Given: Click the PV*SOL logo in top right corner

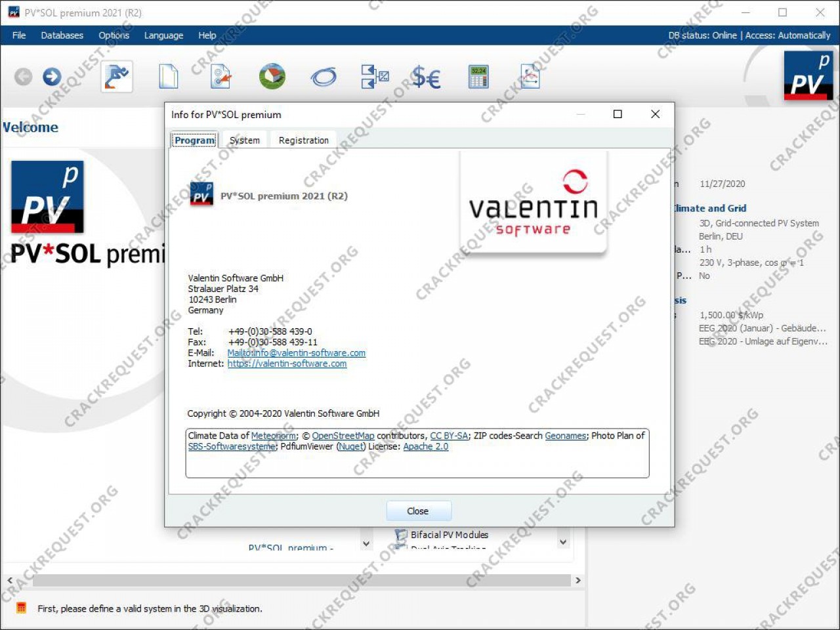Looking at the screenshot, I should point(808,76).
